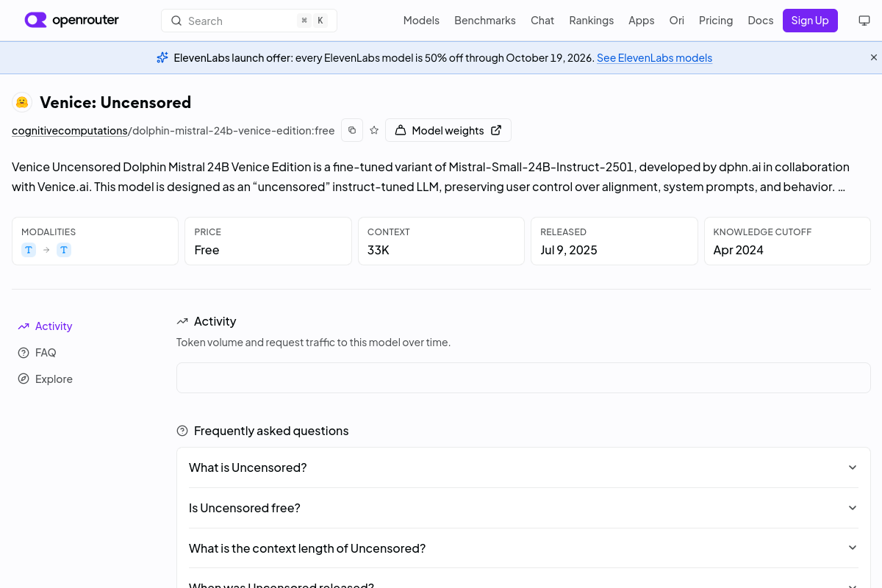Expand the 'Is Uncensored free?' question
This screenshot has width=882, height=588.
(523, 508)
